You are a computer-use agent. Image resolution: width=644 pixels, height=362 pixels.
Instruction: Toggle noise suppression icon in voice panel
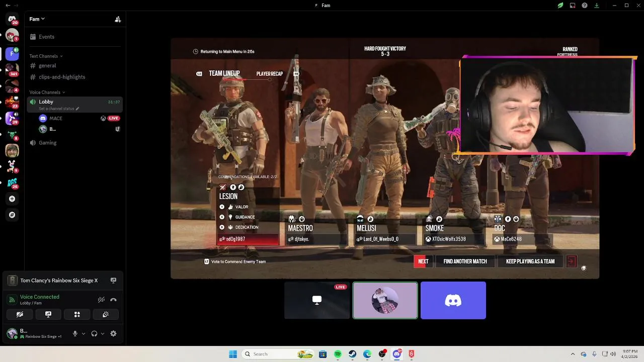[x=101, y=300]
